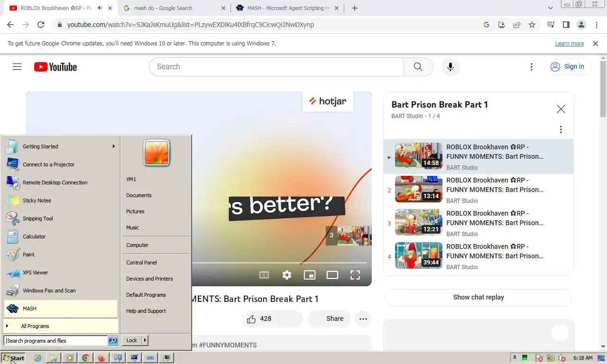Open the Lock button options arrow
Screen dimensions: 607x364
[x=145, y=340]
